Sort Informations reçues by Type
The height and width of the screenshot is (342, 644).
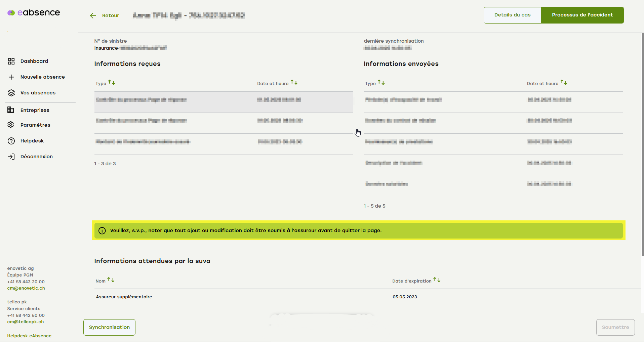pyautogui.click(x=112, y=83)
